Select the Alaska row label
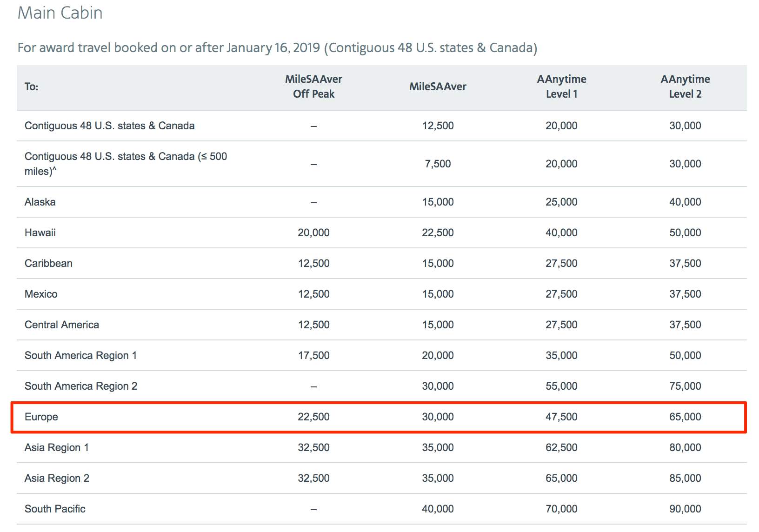 point(40,202)
